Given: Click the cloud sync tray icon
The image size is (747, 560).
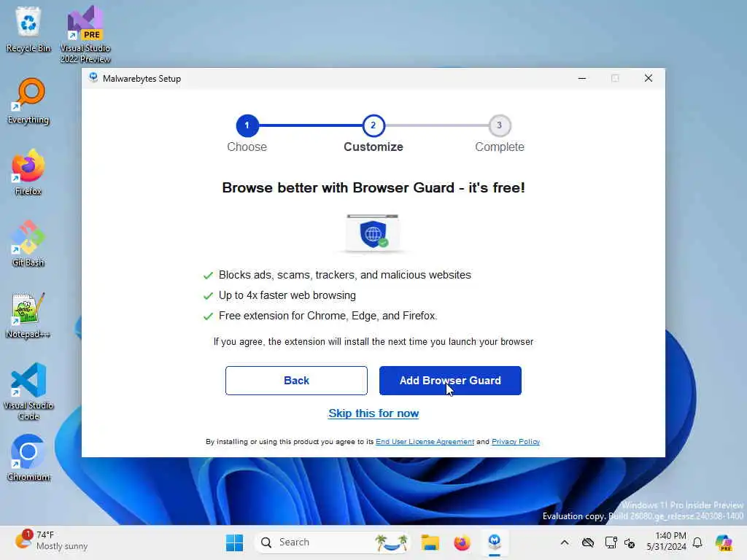Looking at the screenshot, I should coord(588,542).
